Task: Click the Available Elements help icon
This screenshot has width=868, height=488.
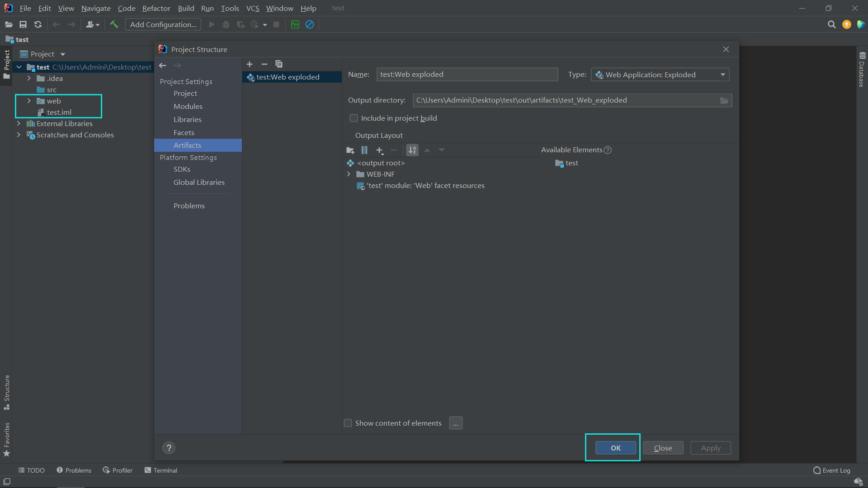Action: pyautogui.click(x=608, y=150)
